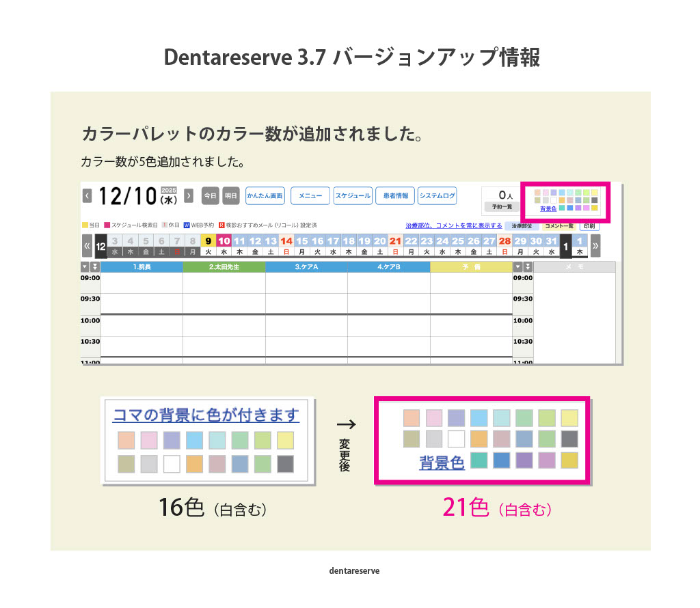
Task: Toggle 治療部位、コメントを常に表示する link
Action: coord(453,225)
